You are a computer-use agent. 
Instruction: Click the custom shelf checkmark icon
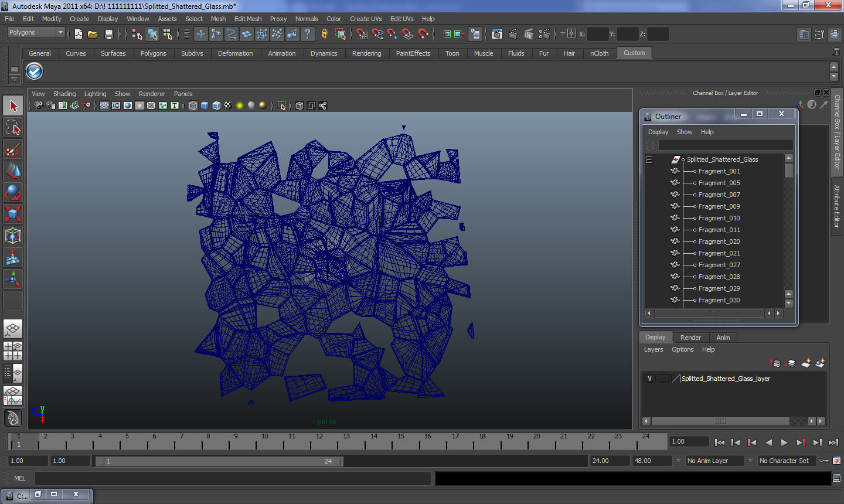click(35, 71)
